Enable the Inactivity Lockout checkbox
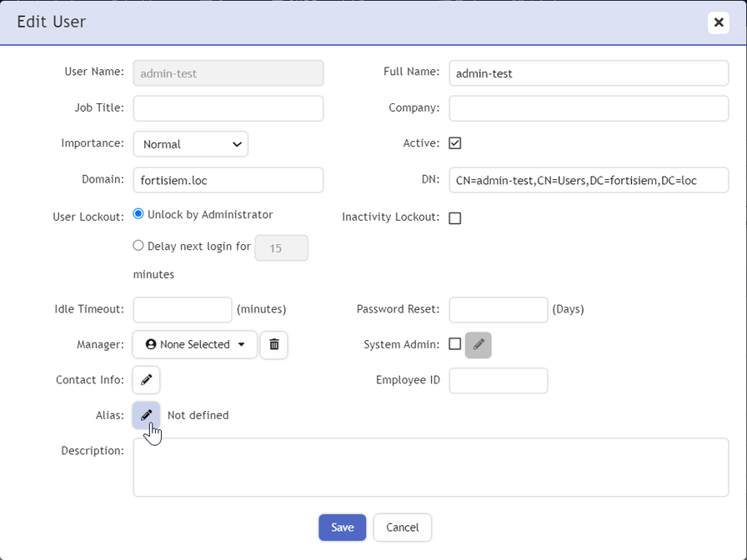747x560 pixels. tap(455, 218)
